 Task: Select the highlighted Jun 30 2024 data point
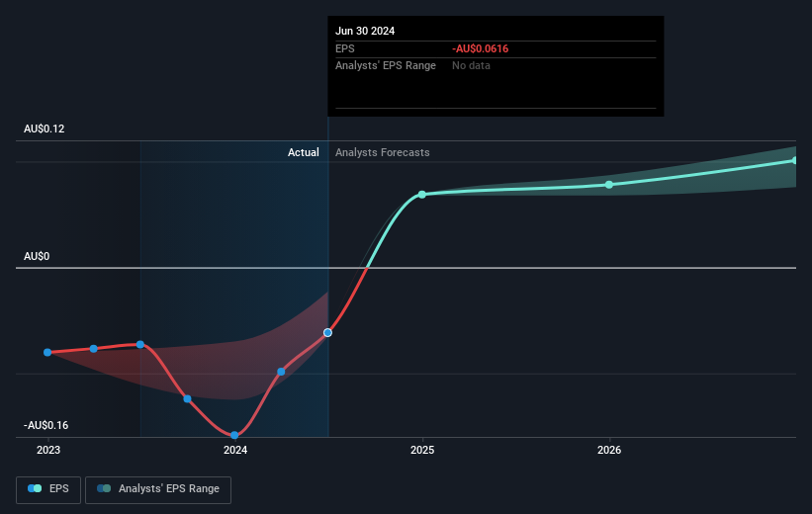[327, 333]
